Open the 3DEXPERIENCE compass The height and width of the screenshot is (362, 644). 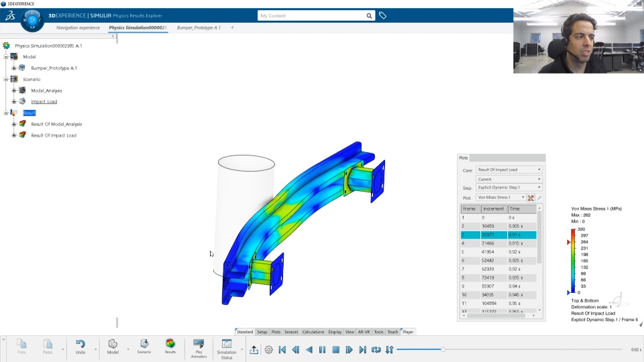pyautogui.click(x=32, y=19)
